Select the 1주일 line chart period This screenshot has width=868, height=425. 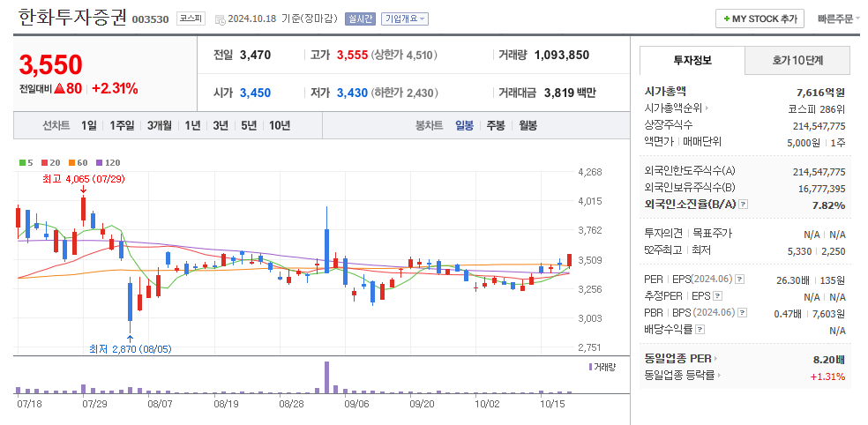coord(122,125)
